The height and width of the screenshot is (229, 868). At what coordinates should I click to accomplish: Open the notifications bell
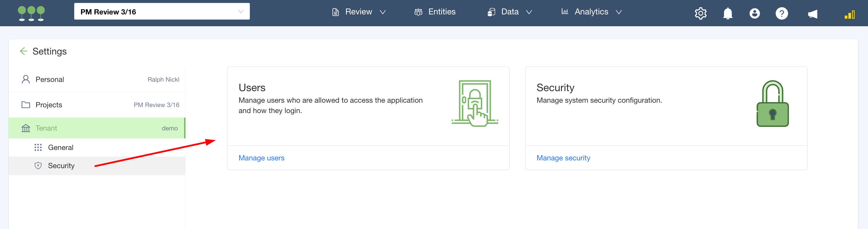coord(727,14)
